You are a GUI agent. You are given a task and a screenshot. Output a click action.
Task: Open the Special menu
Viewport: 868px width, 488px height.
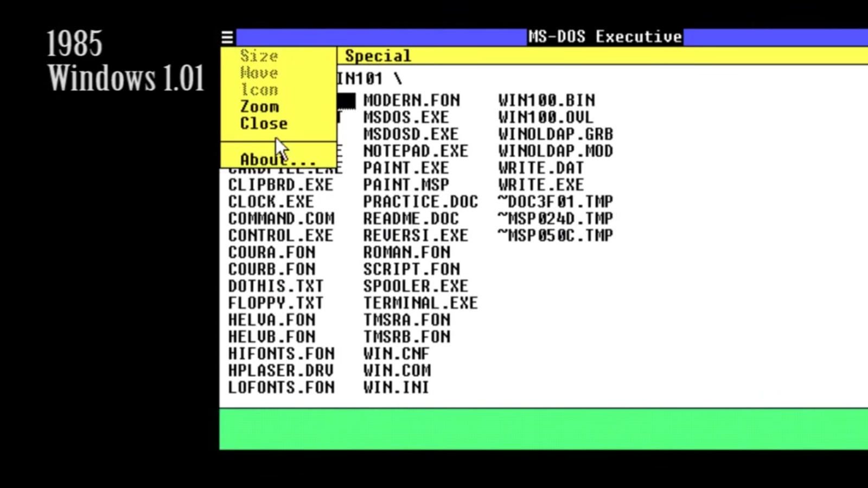(378, 56)
